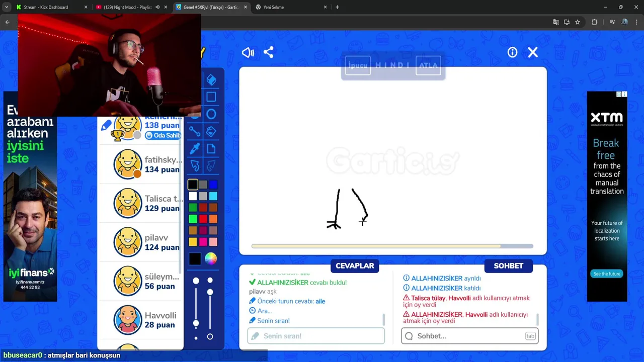Pick the bright green color swatch
Viewport: 644px width, 362px height.
pos(193,219)
